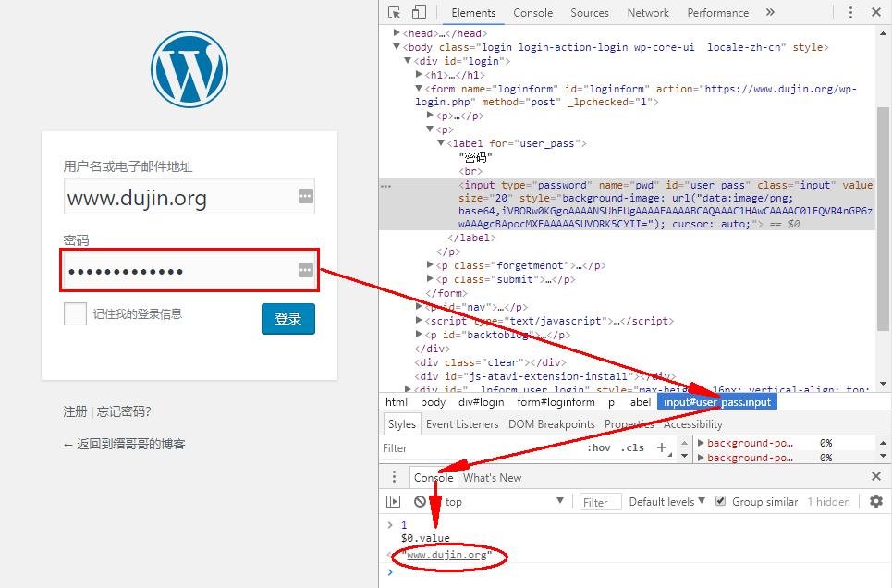Expand the p class="forgetmenot" node
This screenshot has width=892, height=588.
[x=430, y=264]
